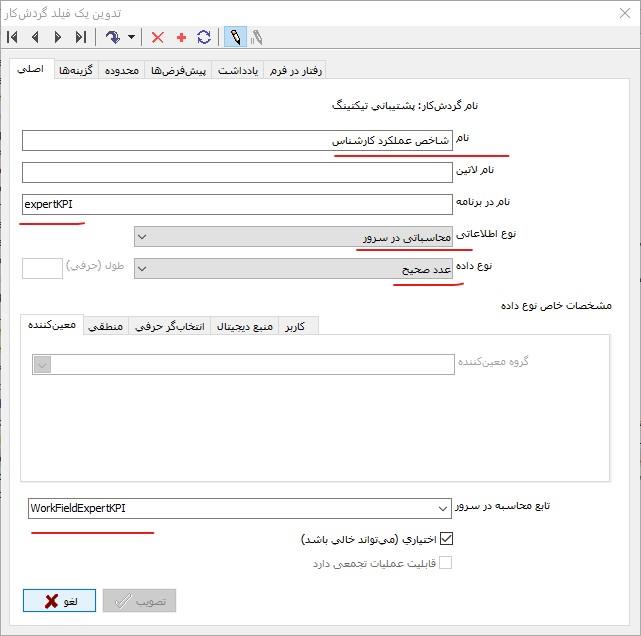Jump to the last record icon
This screenshot has height=636, width=641.
click(x=80, y=37)
